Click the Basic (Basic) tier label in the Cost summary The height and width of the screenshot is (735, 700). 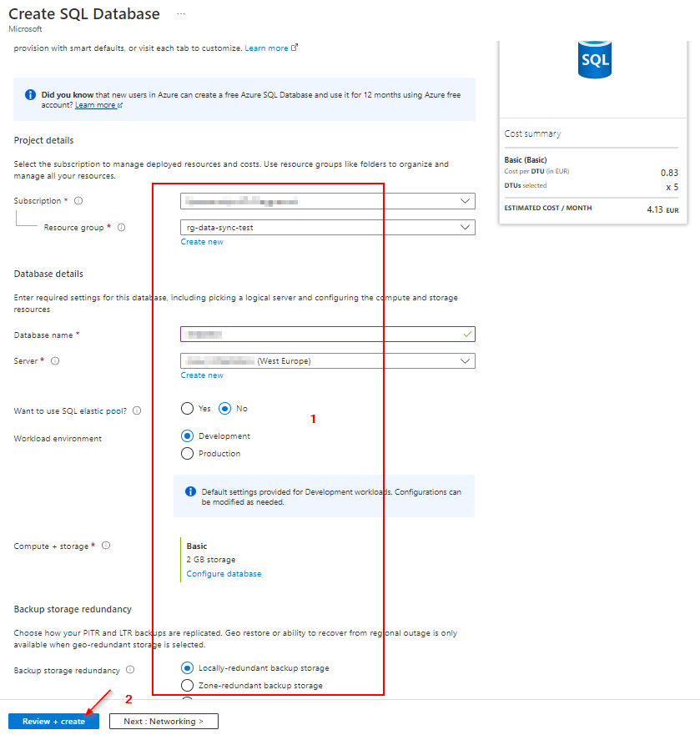tap(526, 160)
